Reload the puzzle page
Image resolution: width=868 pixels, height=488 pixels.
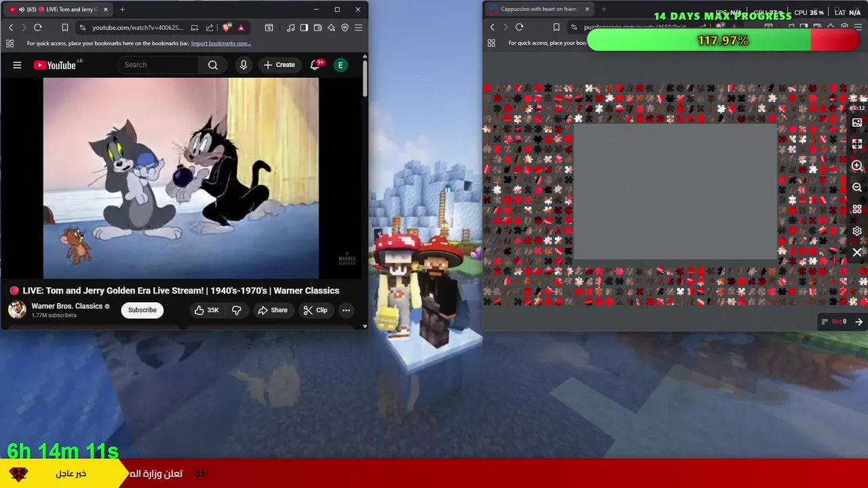519,27
